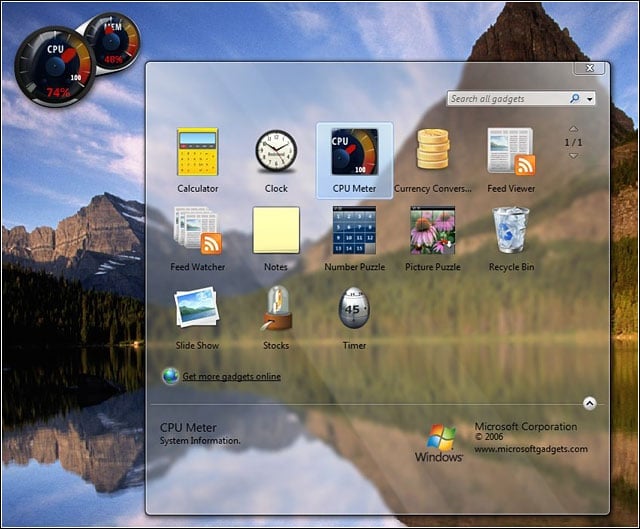Select the Recycle Bin gadget

(x=511, y=230)
